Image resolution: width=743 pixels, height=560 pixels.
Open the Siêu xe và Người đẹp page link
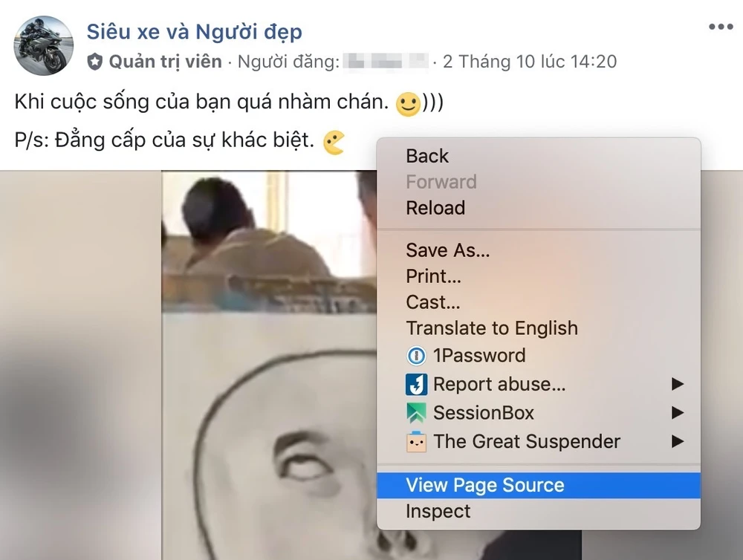pos(194,32)
